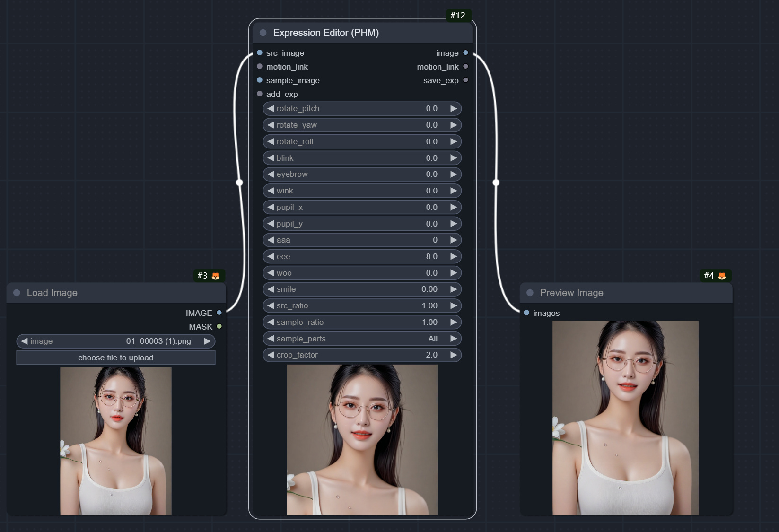Click the src_image input dot on Expression Editor
779x532 pixels.
(x=259, y=53)
